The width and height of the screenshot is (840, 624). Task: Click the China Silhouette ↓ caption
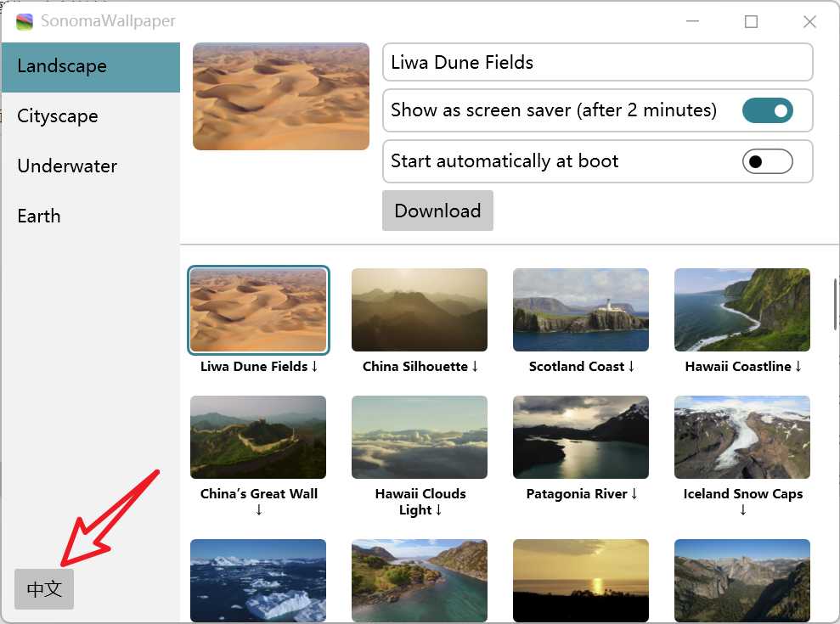coord(420,367)
